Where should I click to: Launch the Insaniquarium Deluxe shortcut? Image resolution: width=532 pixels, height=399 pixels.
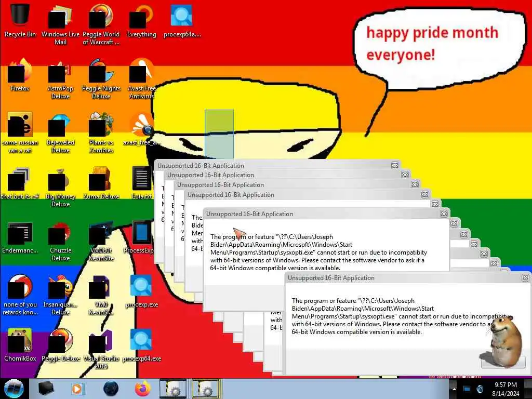[60, 295]
